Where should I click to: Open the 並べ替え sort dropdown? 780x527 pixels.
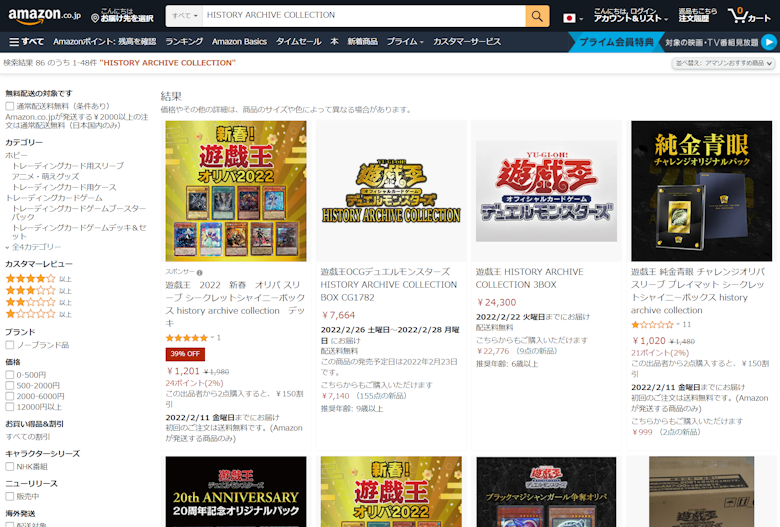(x=723, y=63)
